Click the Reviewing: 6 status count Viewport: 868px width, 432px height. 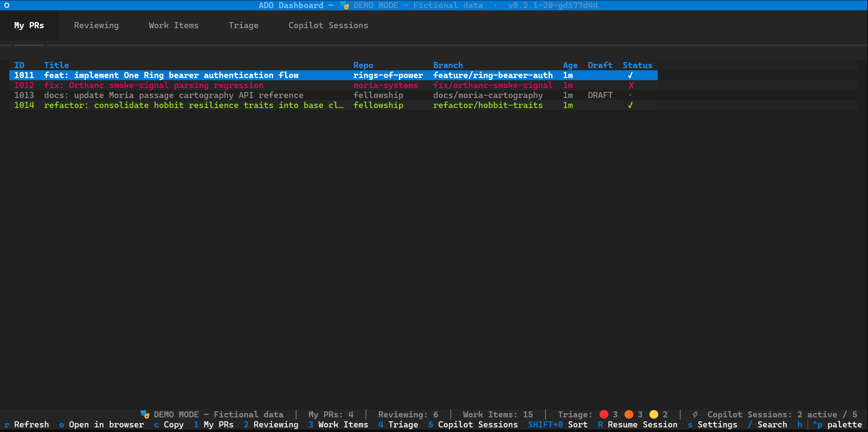408,415
